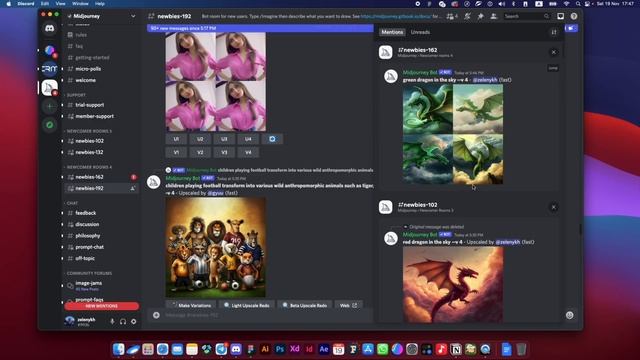Collapse NEWCOMER ROOMS 4 category
Viewport: 640px width, 360px height.
click(x=89, y=167)
